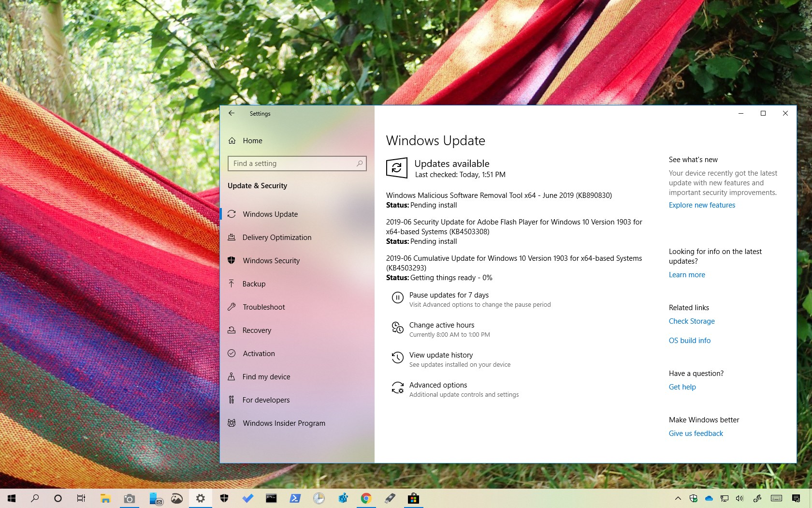Open Microsoft Store from the taskbar

tap(413, 498)
